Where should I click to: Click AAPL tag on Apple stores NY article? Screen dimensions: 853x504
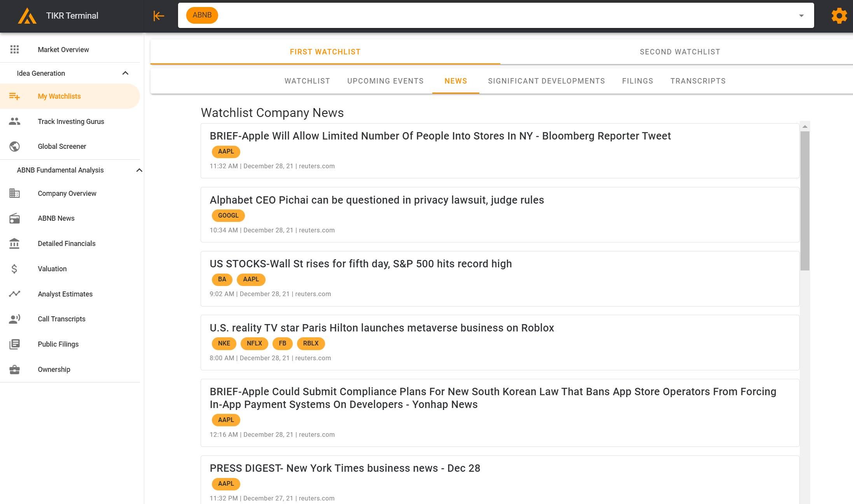tap(226, 152)
